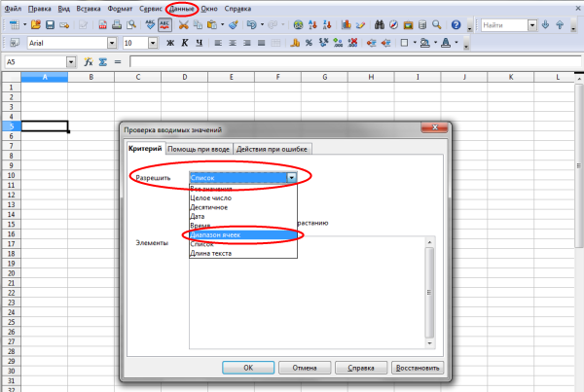Viewport: 584px width, 392px height.
Task: Sort descending Z-A icon
Action: point(327,25)
